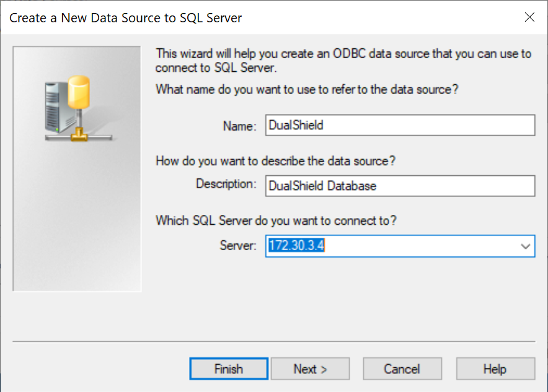Click the 'How do you want to describe' question
The width and height of the screenshot is (548, 392).
[276, 161]
